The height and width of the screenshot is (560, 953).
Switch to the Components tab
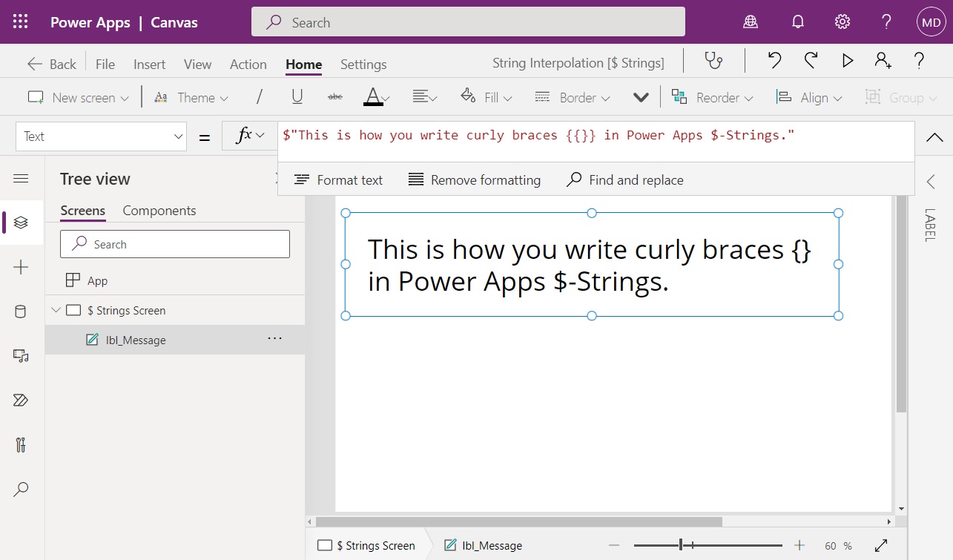[159, 211]
